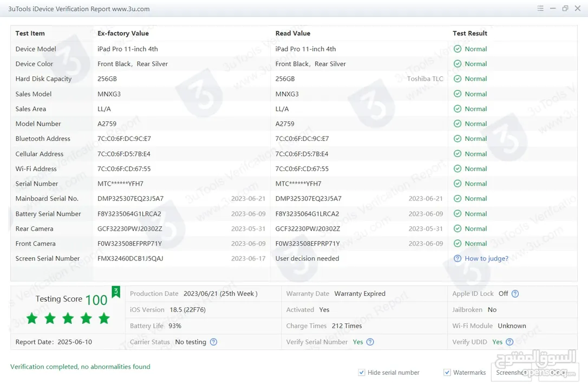Click the User decision needed text
The height and width of the screenshot is (390, 588).
(x=307, y=258)
